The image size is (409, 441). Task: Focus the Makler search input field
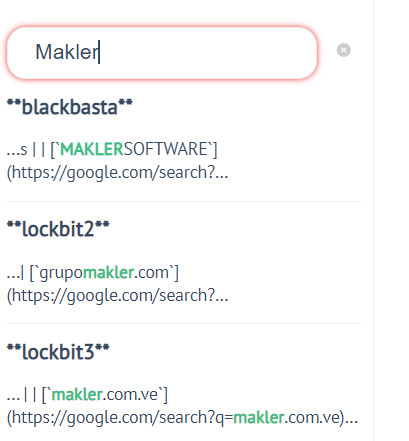coord(162,53)
